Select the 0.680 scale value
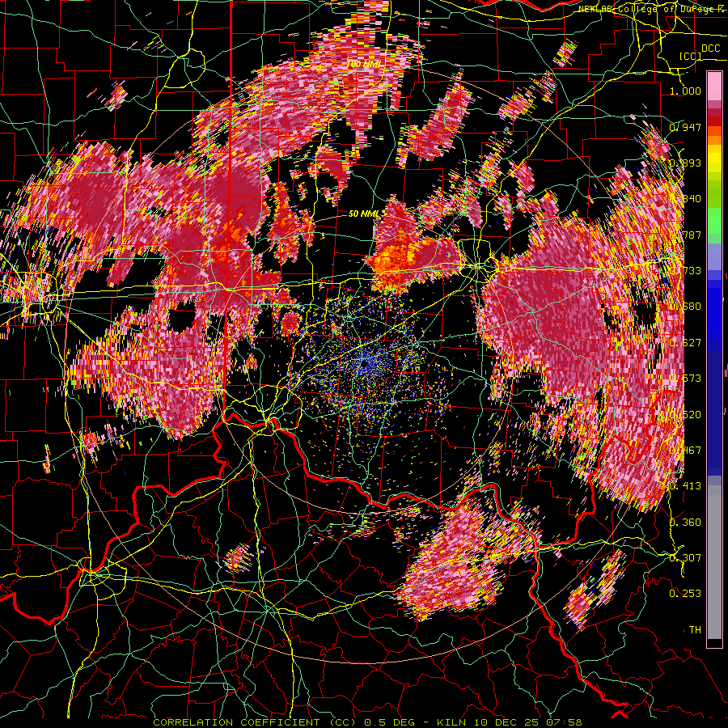Viewport: 728px width, 728px height. pyautogui.click(x=685, y=307)
